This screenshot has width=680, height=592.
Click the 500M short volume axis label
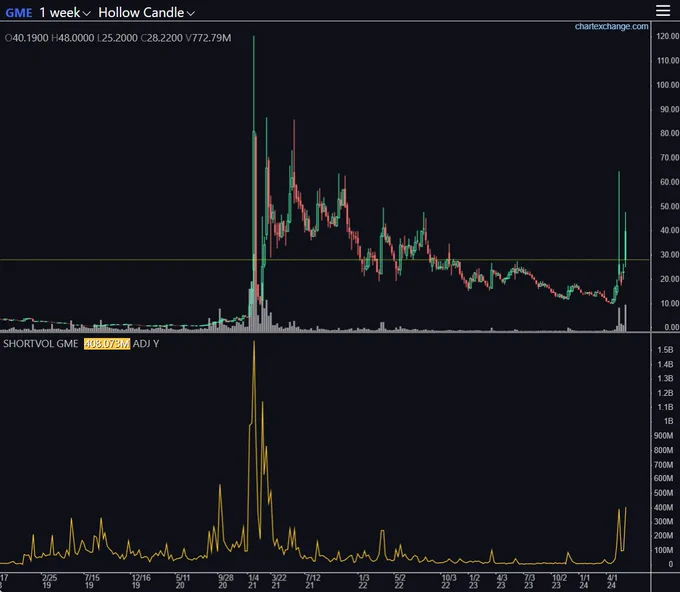pyautogui.click(x=664, y=493)
